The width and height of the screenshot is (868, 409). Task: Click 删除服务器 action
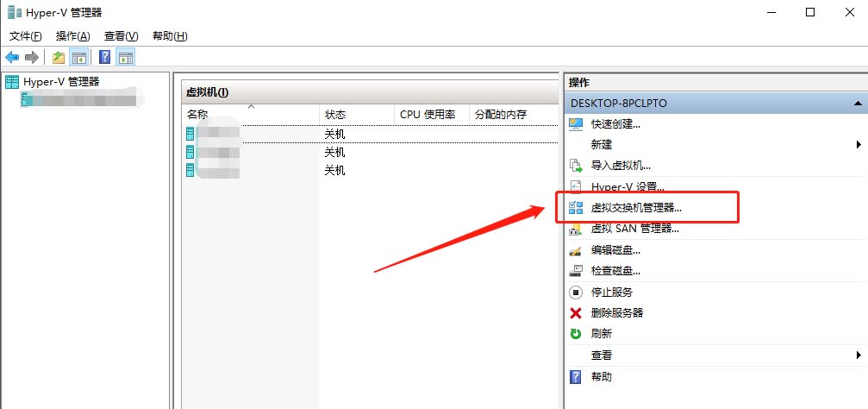[617, 313]
